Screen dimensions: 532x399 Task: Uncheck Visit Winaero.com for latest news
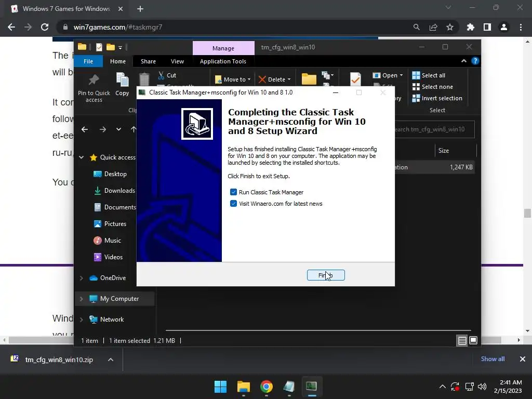pyautogui.click(x=233, y=204)
